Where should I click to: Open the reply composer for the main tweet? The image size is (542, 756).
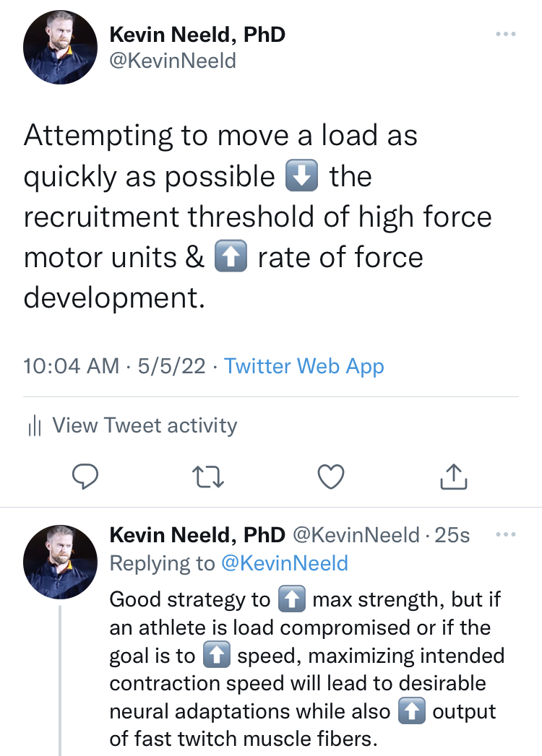[86, 476]
